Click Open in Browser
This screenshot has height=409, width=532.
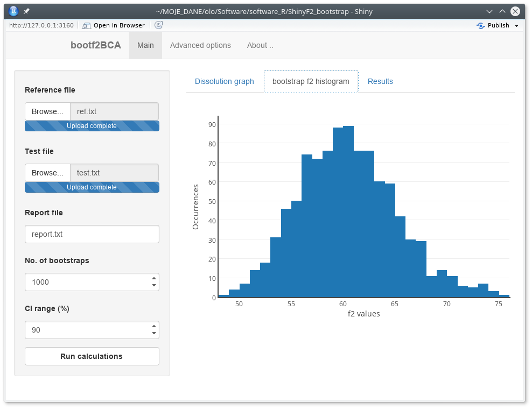coord(114,25)
